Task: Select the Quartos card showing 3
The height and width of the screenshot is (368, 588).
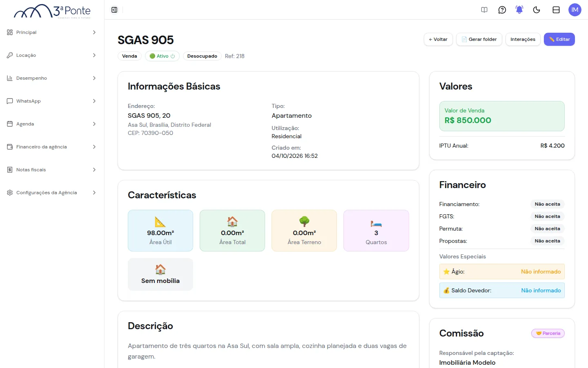Action: pos(376,231)
